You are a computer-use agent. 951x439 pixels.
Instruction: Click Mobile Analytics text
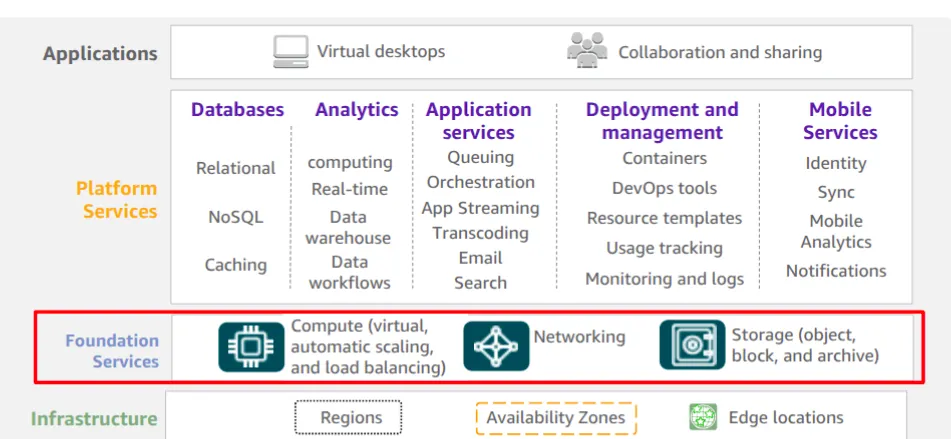click(x=836, y=232)
